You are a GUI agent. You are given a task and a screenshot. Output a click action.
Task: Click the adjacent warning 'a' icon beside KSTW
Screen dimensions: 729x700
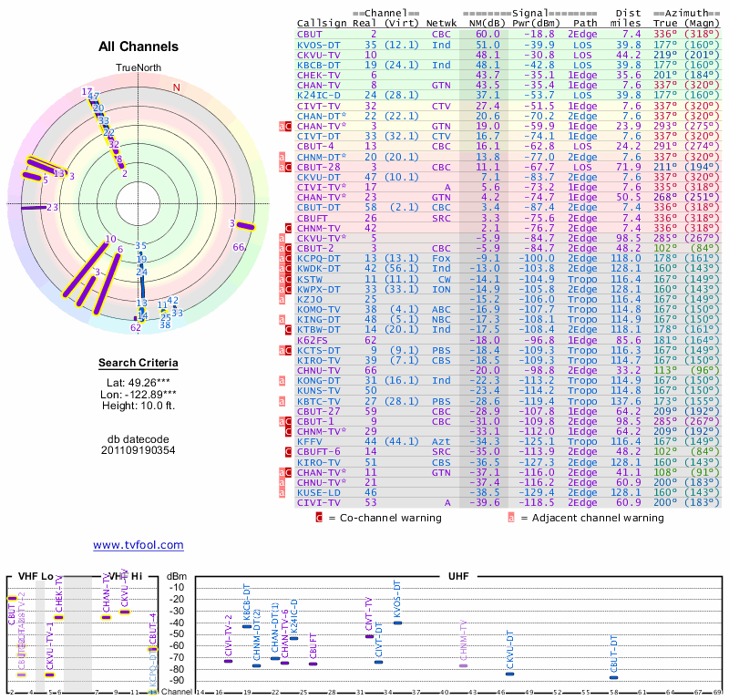tap(282, 280)
